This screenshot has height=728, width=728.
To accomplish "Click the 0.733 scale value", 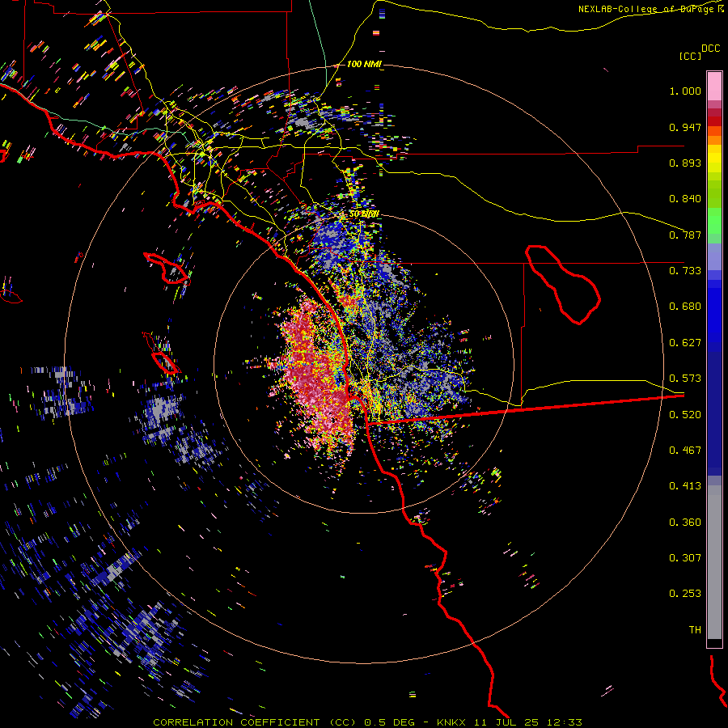I will click(685, 271).
